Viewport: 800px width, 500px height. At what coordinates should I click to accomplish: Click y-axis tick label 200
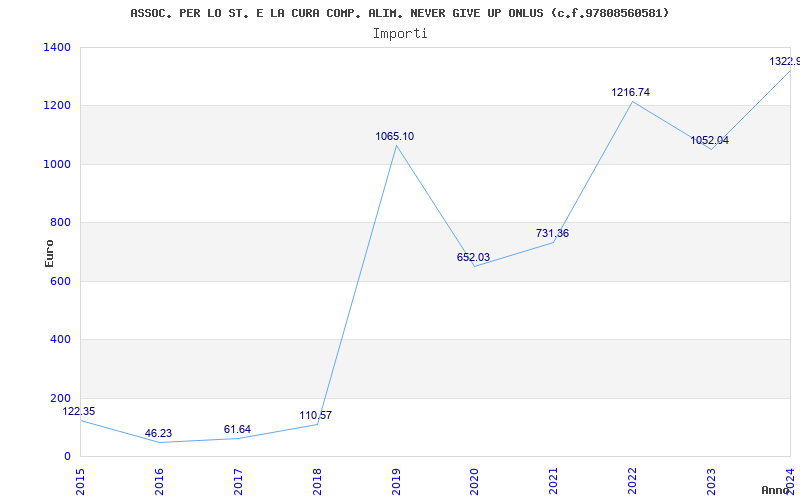point(61,398)
